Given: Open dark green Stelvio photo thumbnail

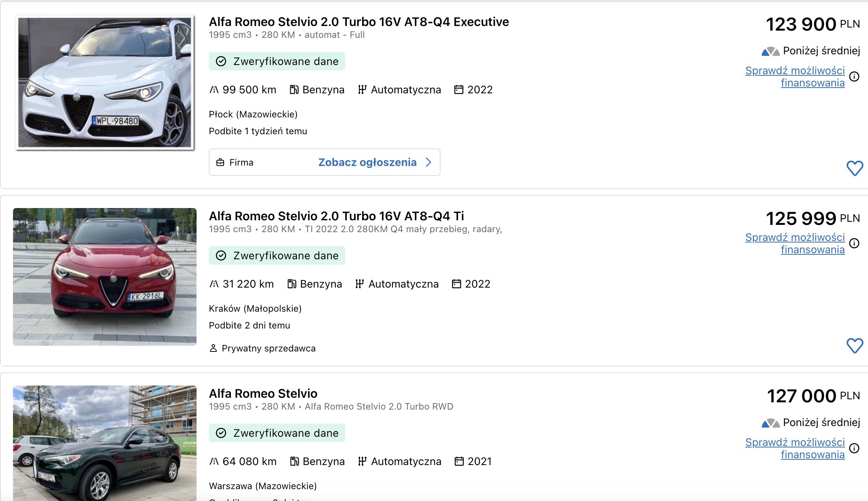Looking at the screenshot, I should [x=105, y=443].
